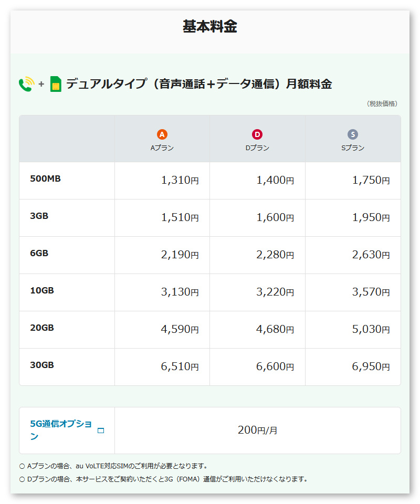Select the Dプラン column header label
The height and width of the screenshot is (504, 420).
[x=257, y=148]
